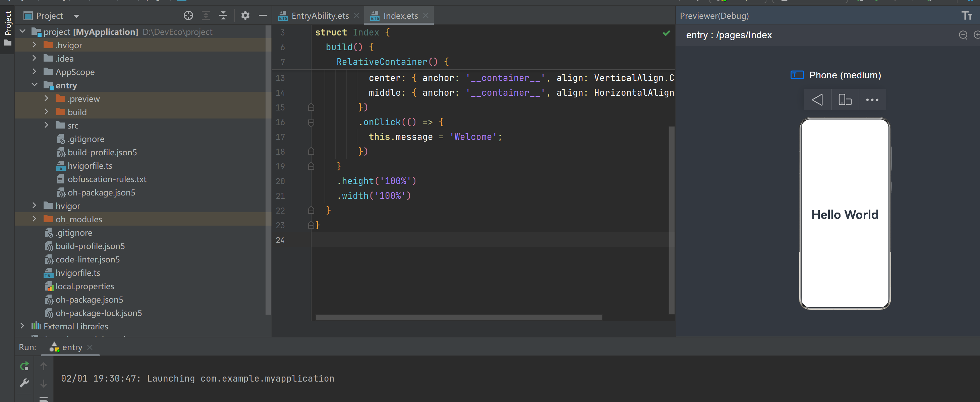This screenshot has width=980, height=402.
Task: Toggle fold marker at onClick line 16
Action: tap(311, 123)
